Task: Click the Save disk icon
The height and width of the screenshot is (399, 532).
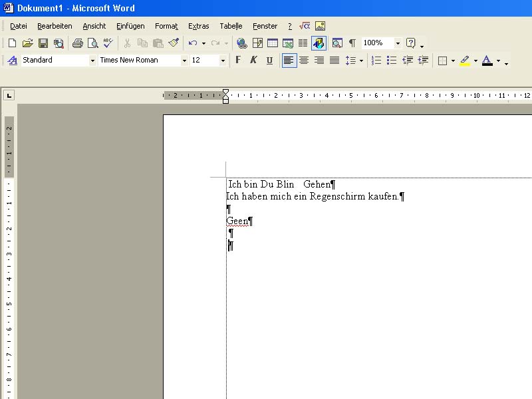Action: coord(43,43)
